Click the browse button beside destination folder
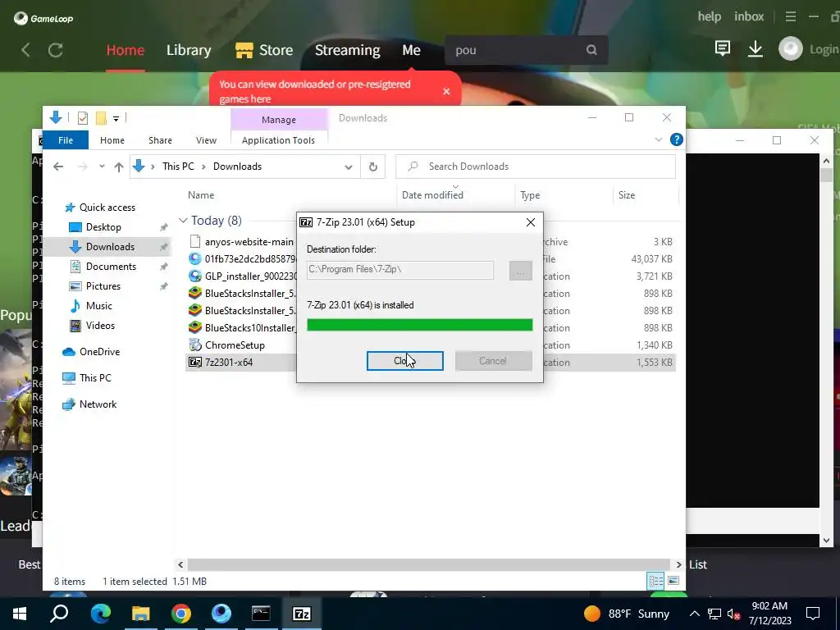Viewport: 840px width, 630px height. pos(520,271)
